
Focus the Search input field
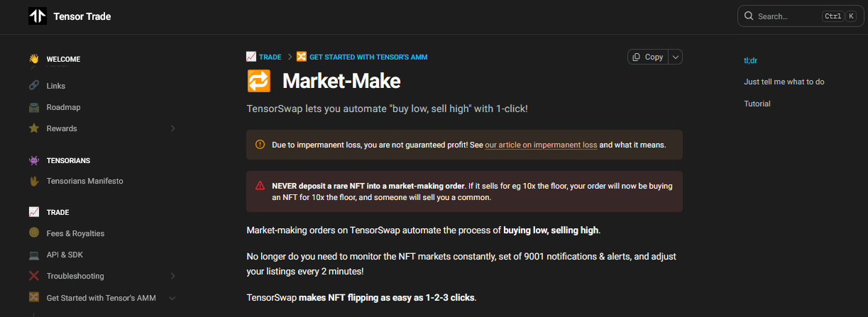786,16
